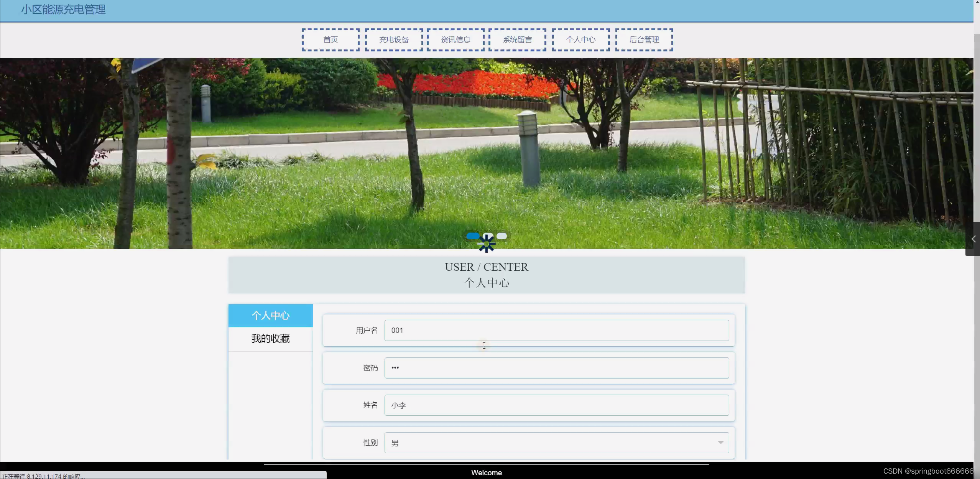Switch to 我的收藏 sidebar tab
Viewport: 980px width, 479px height.
(x=270, y=339)
